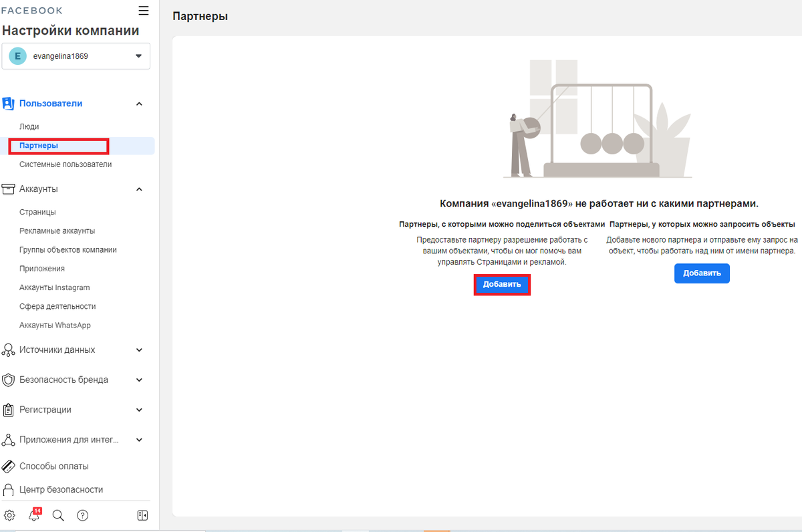
Task: Click the Центр безопасности lock icon
Action: click(x=8, y=489)
